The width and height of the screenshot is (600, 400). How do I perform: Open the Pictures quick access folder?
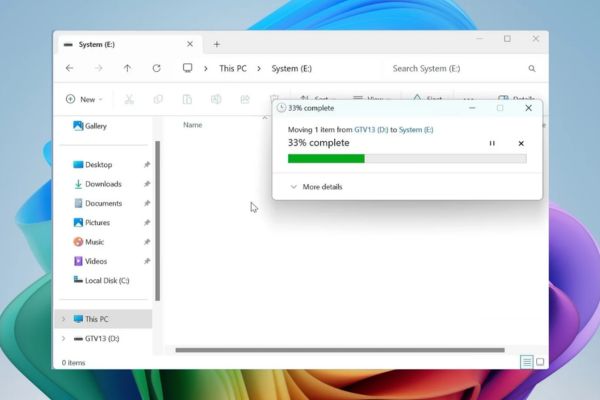pos(91,222)
